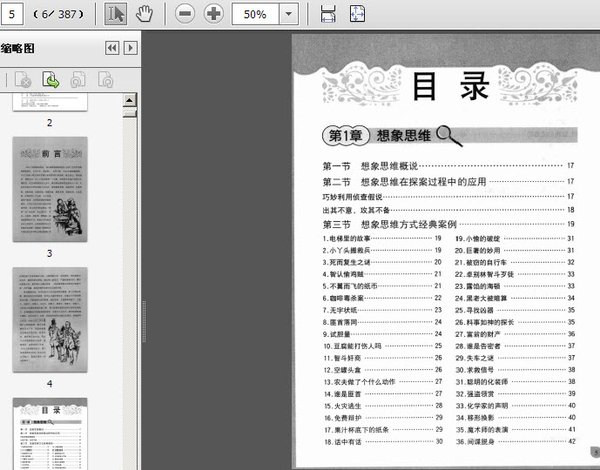
Task: Click the 1.电梯里的故事 entry
Action: point(382,238)
